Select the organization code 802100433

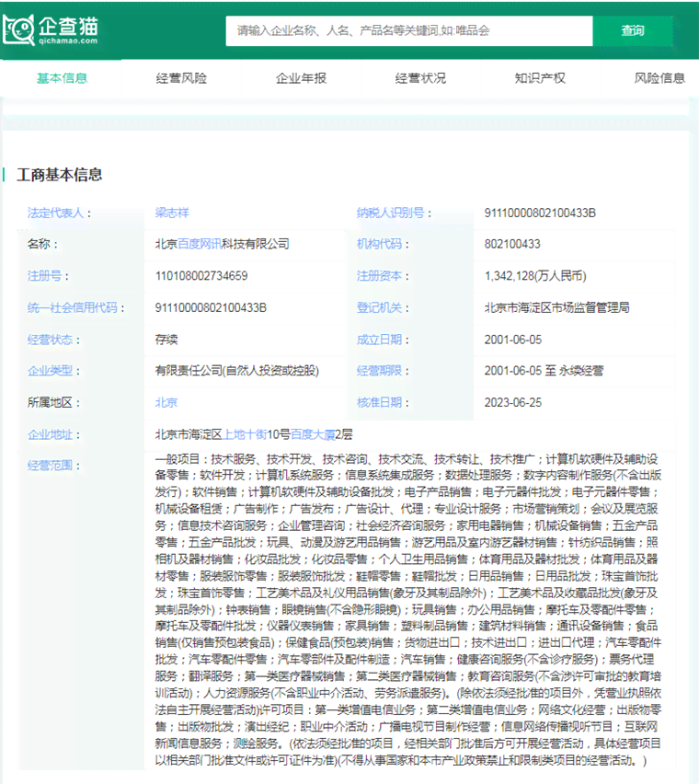point(512,244)
